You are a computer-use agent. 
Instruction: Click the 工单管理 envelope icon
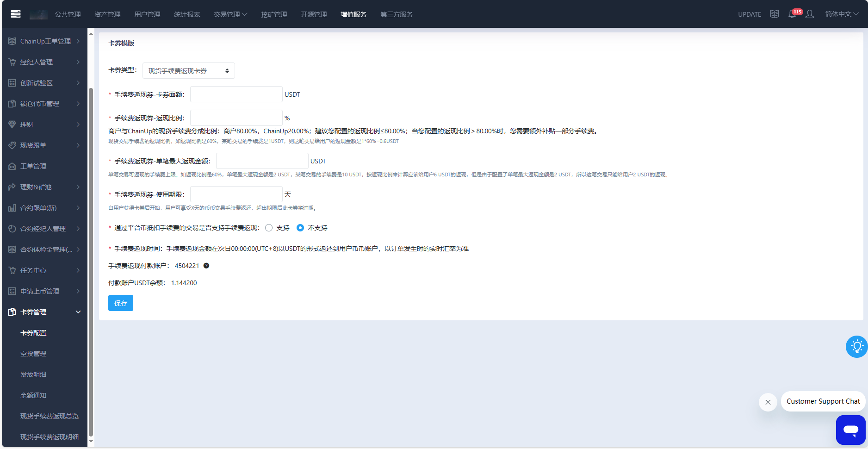pyautogui.click(x=12, y=166)
